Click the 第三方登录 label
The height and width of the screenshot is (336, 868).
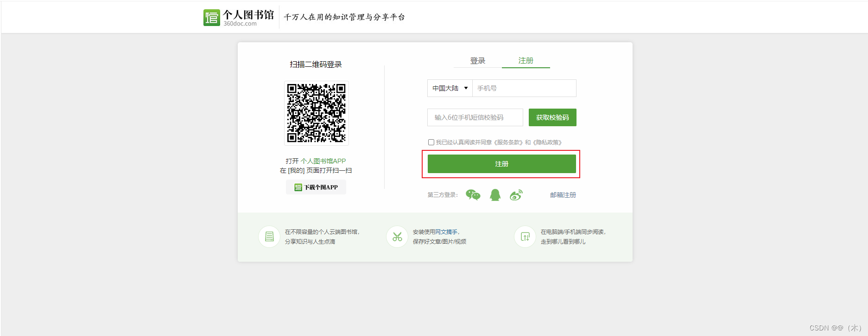pos(443,195)
